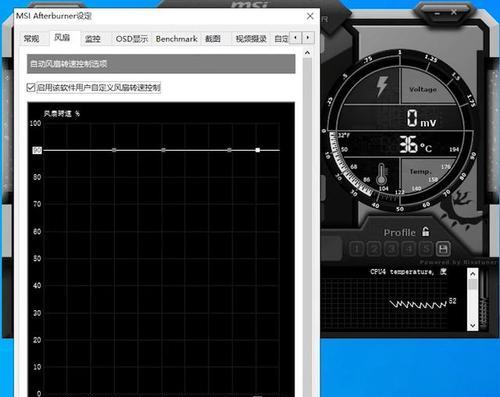The image size is (500, 397).
Task: Toggle user-defined fan speed control checkbox
Action: coord(30,88)
